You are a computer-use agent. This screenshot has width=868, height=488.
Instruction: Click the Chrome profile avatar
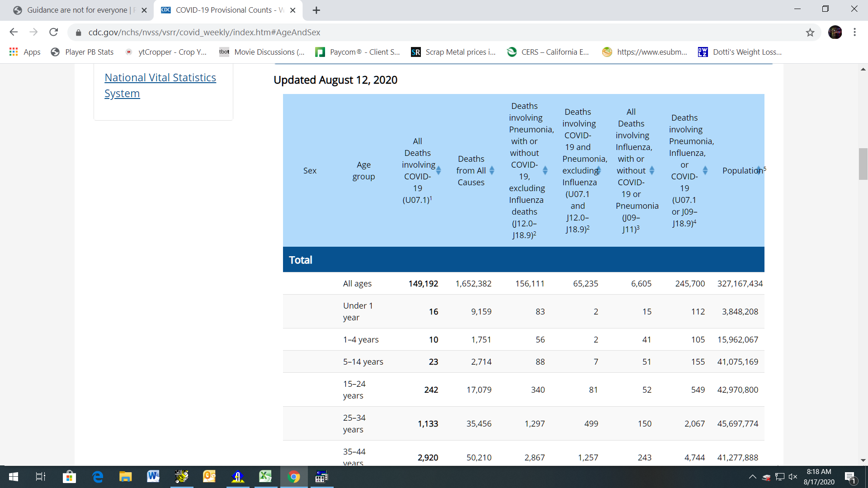point(835,32)
